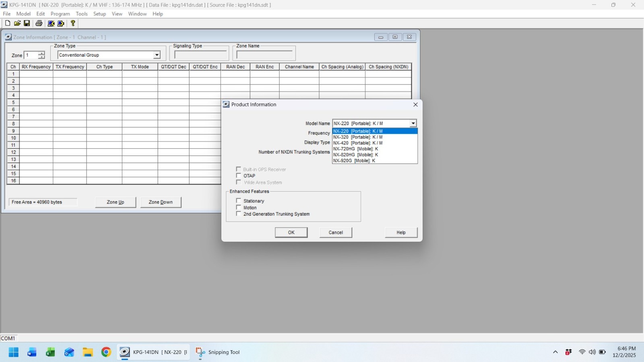Decrease Zone number with spinner down arrow
The height and width of the screenshot is (362, 644).
[x=41, y=57]
